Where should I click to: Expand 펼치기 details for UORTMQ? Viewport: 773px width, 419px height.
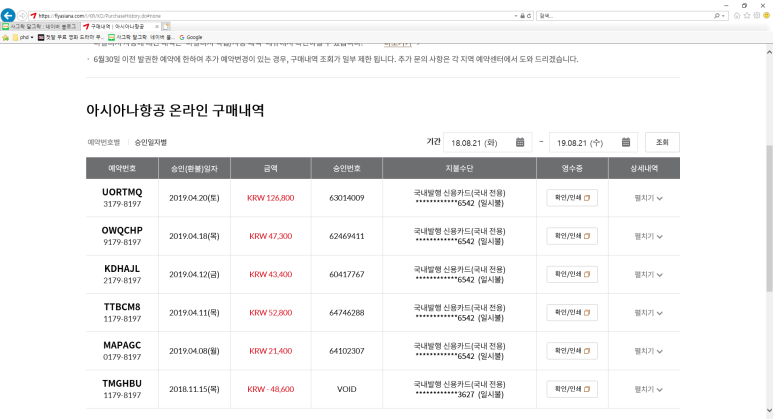(648, 198)
